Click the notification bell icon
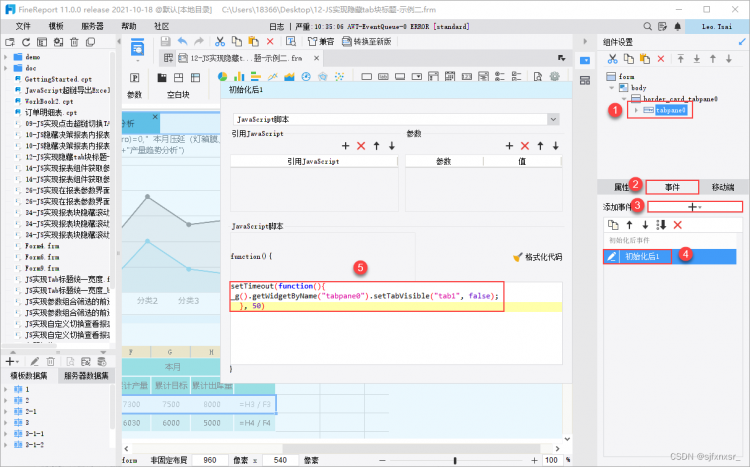Screen dimensions: 750x467 (x=677, y=27)
